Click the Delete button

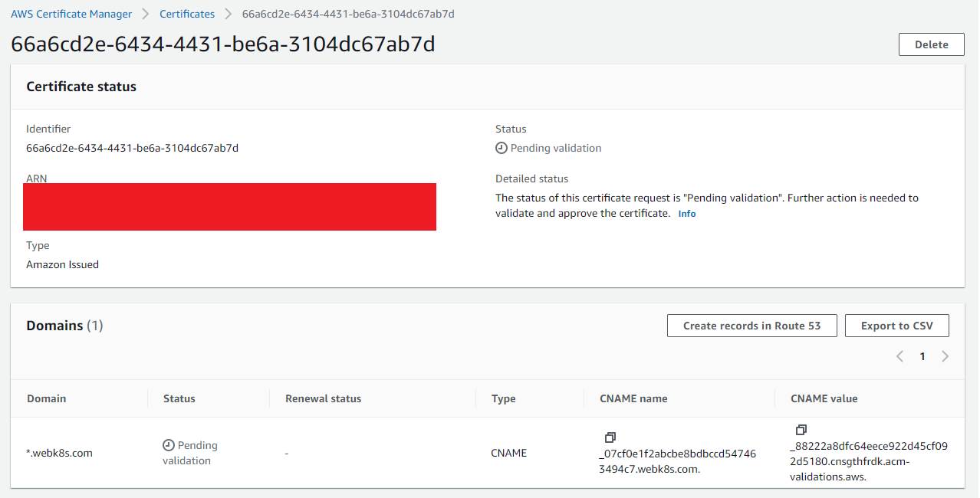point(931,44)
